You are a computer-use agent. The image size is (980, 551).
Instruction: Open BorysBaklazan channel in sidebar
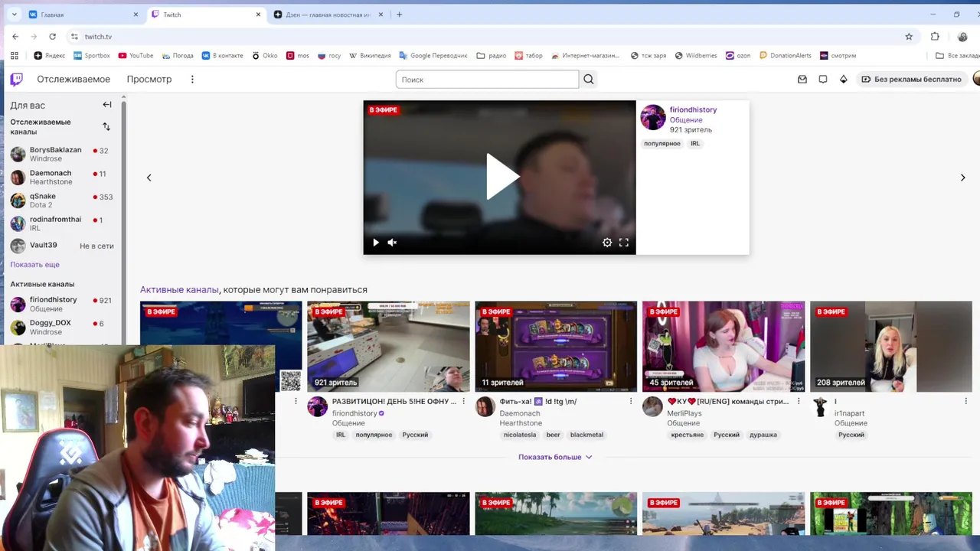[62, 154]
